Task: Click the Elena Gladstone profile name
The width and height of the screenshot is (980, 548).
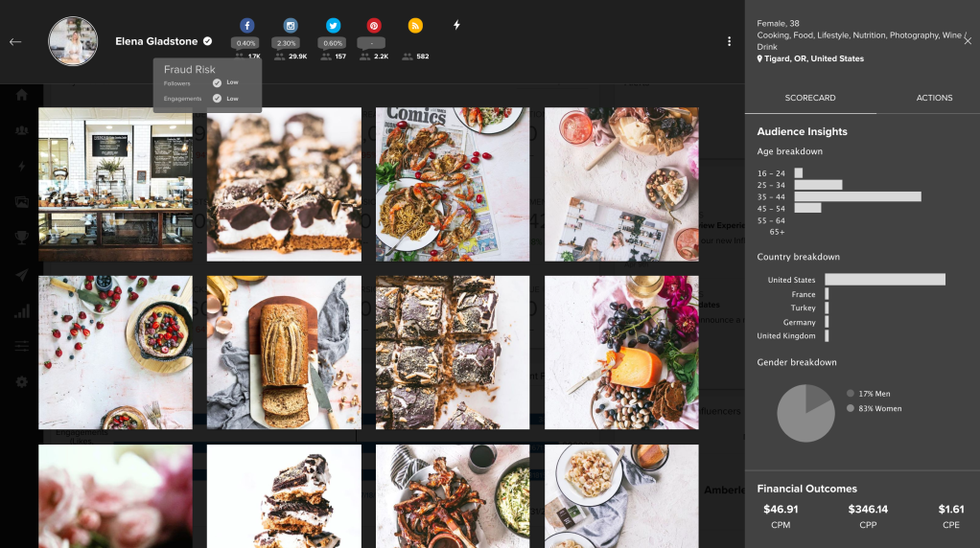Action: tap(156, 42)
